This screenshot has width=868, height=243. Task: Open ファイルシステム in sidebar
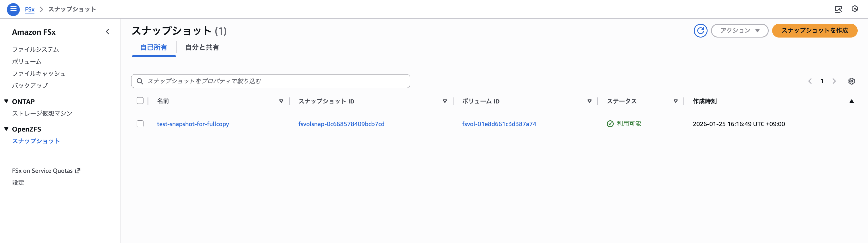[x=35, y=50]
